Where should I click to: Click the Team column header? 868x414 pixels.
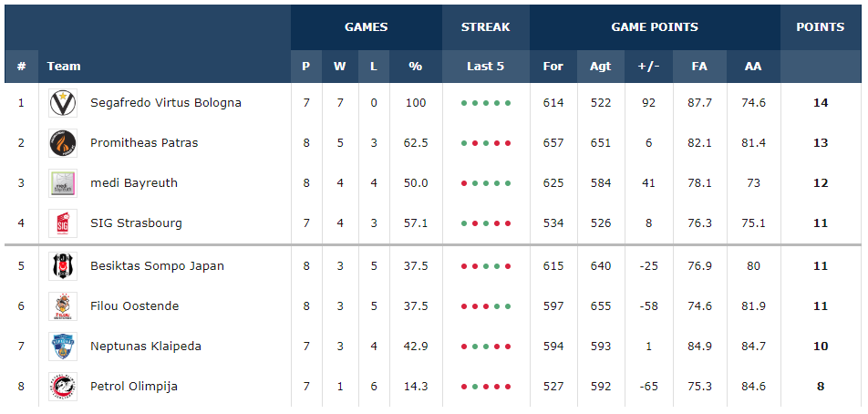click(x=64, y=67)
